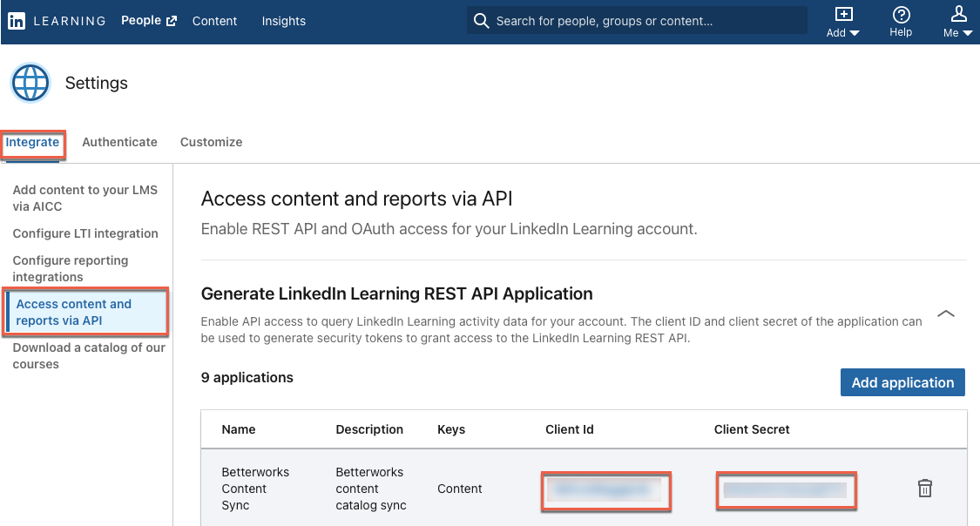This screenshot has height=526, width=980.
Task: Open Help via the question mark icon
Action: [901, 16]
